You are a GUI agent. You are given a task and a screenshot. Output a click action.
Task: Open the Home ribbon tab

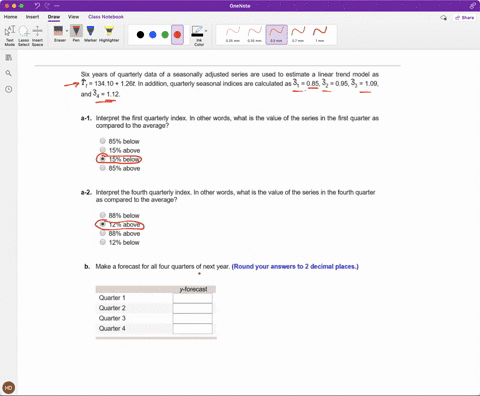click(10, 17)
